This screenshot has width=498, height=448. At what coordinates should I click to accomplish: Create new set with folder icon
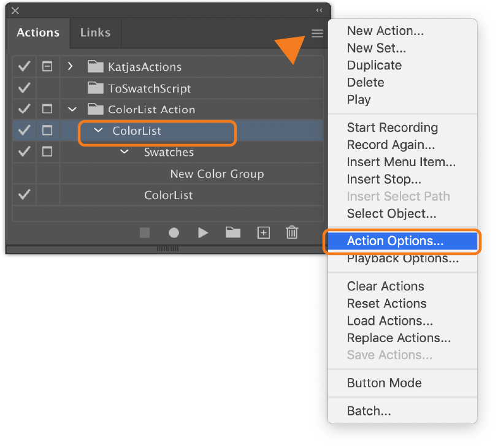click(233, 232)
